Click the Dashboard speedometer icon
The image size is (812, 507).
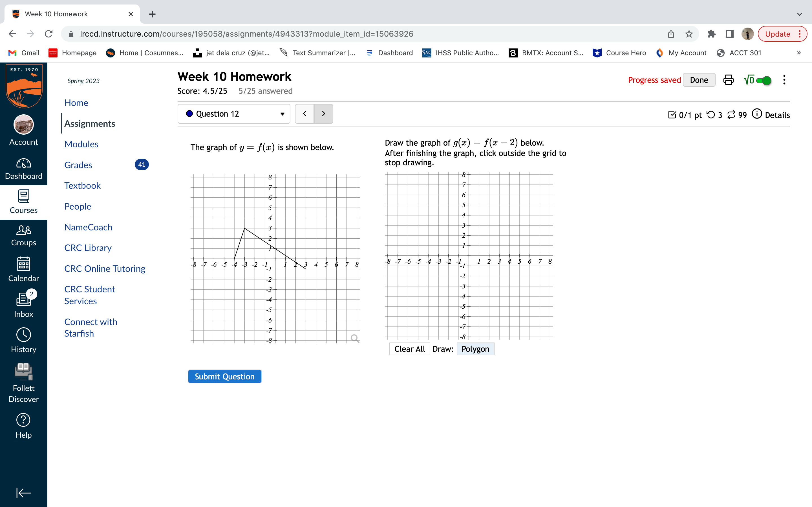[23, 164]
